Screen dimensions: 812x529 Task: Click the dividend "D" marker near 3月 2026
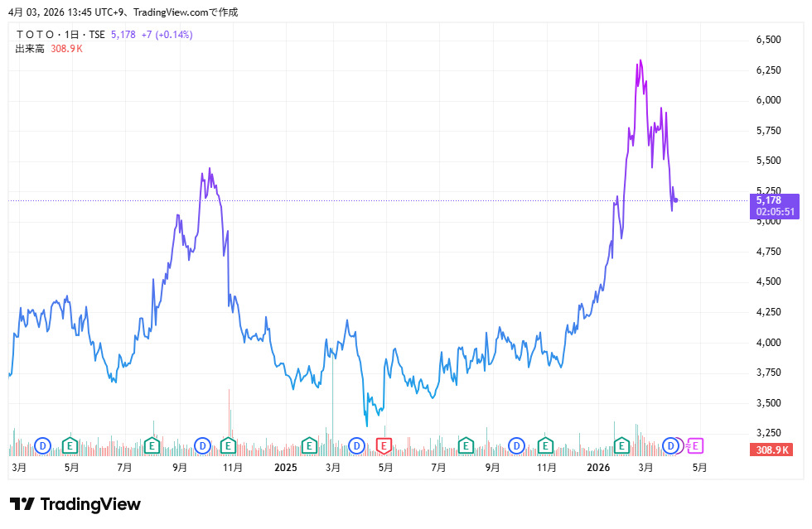coord(669,445)
